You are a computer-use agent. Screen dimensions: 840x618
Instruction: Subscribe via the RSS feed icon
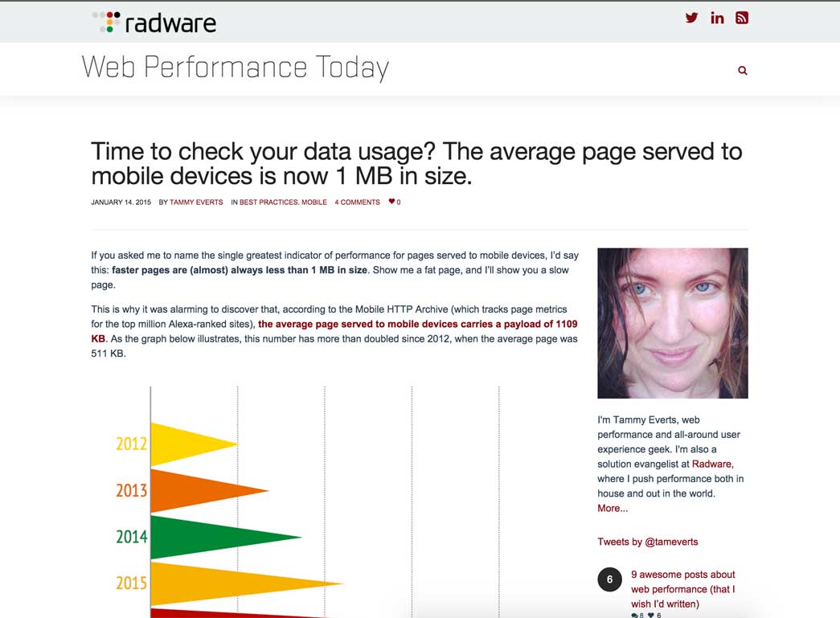click(742, 17)
